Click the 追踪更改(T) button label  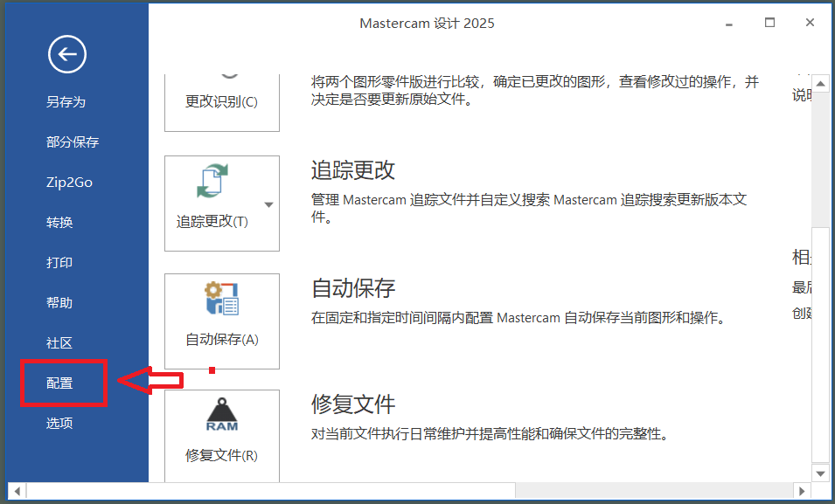click(212, 221)
